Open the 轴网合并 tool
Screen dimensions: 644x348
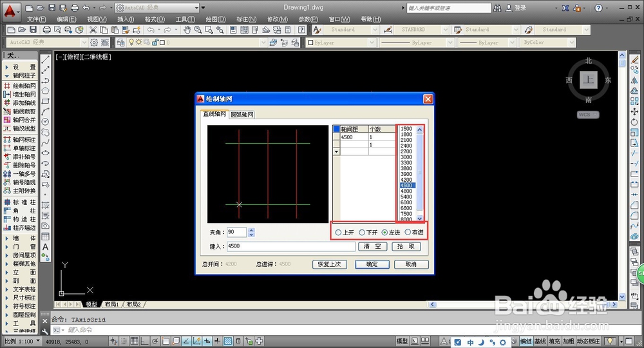click(x=20, y=120)
